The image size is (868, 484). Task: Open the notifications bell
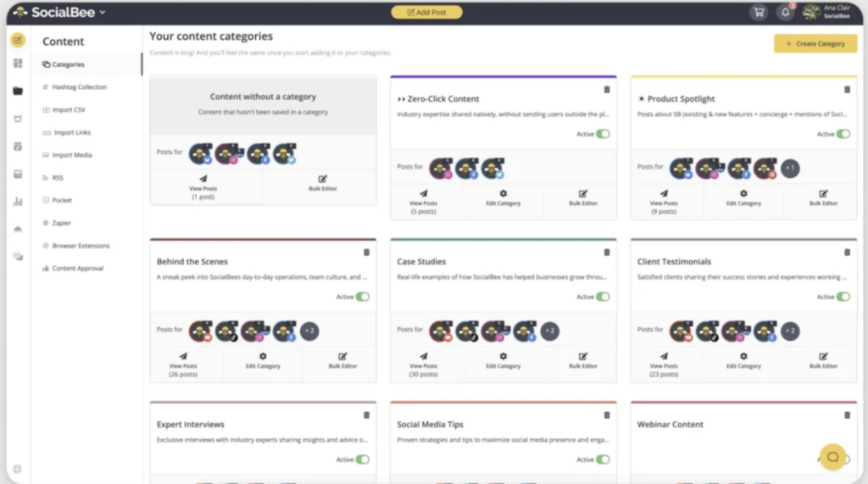(786, 12)
